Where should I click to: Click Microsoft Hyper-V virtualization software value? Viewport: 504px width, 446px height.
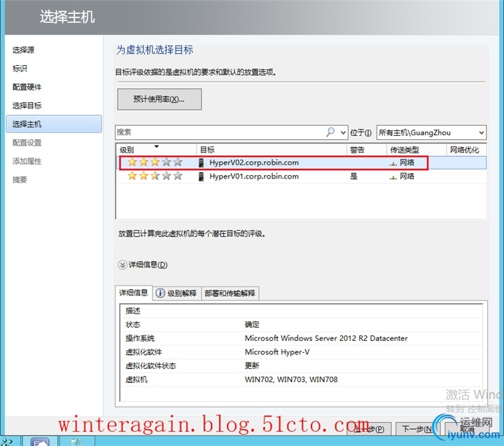point(277,352)
